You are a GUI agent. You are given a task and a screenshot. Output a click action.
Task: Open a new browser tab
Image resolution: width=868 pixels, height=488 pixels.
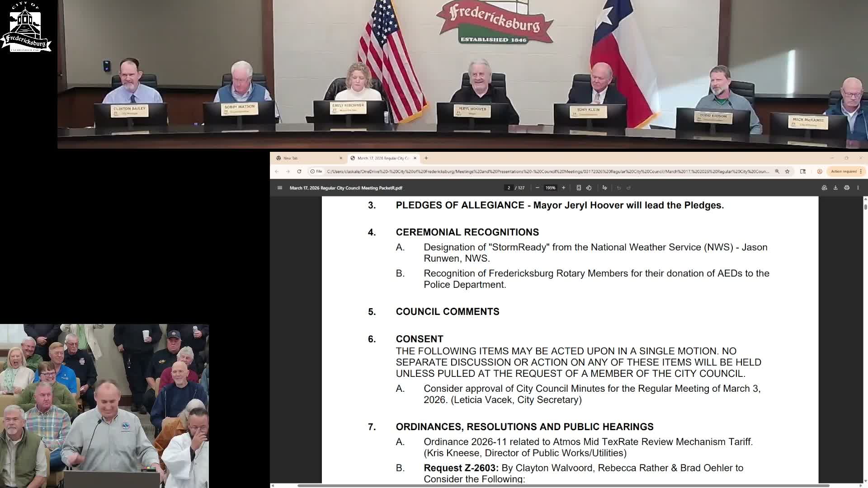426,158
